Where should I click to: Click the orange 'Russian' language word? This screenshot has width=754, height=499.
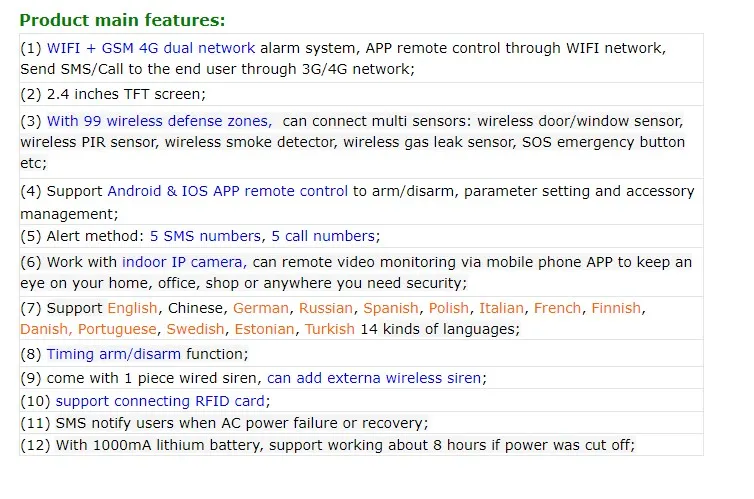pyautogui.click(x=326, y=308)
